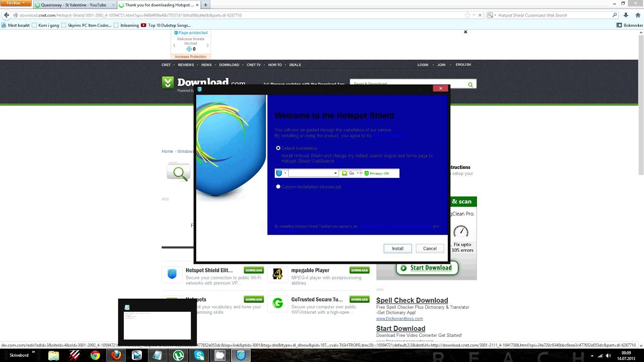The image size is (644, 362).
Task: Click the address bar URL field
Action: pyautogui.click(x=242, y=15)
